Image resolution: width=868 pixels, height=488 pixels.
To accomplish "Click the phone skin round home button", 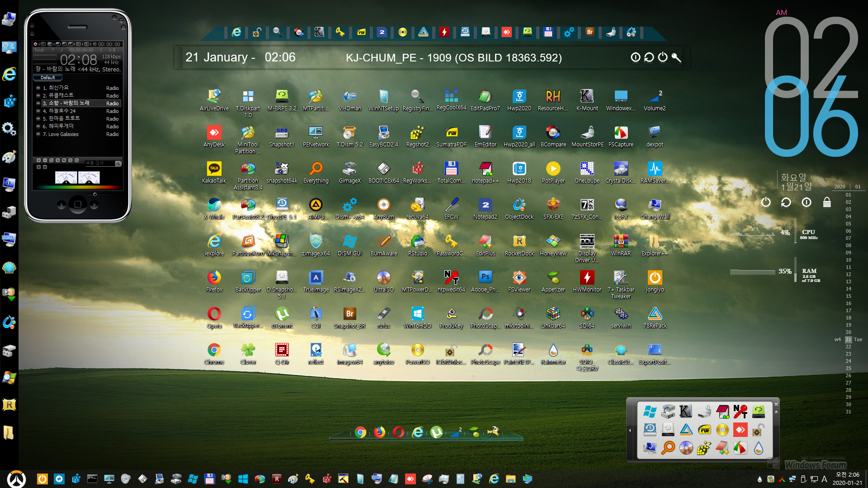I will 77,205.
